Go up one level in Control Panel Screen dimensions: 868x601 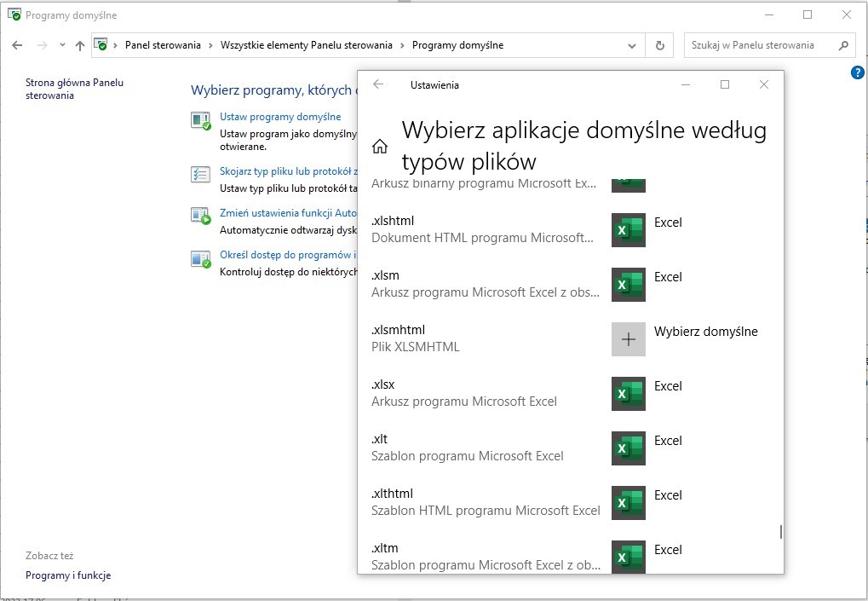(x=80, y=45)
